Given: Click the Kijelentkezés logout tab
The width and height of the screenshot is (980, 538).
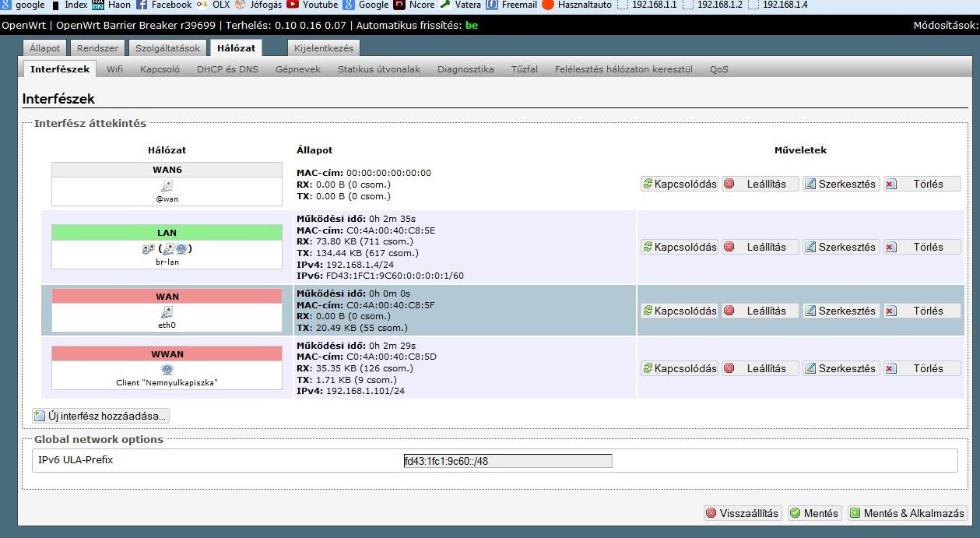Looking at the screenshot, I should (324, 48).
